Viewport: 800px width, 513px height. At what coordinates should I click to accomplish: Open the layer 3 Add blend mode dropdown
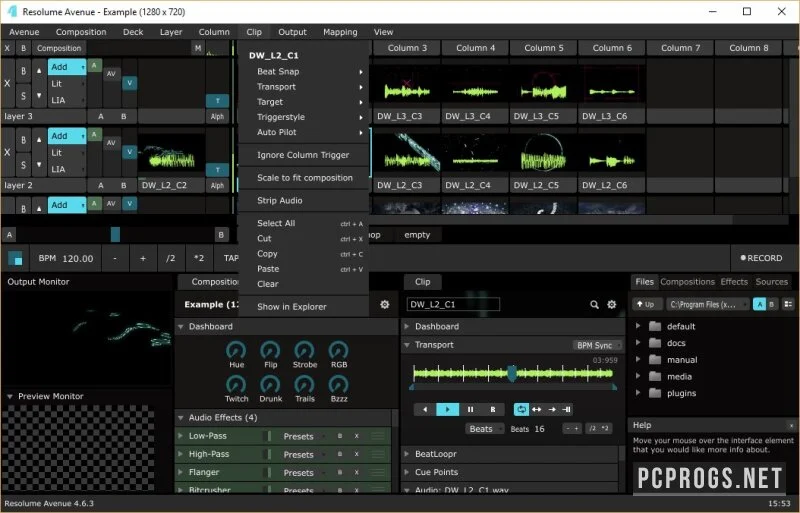[x=67, y=67]
